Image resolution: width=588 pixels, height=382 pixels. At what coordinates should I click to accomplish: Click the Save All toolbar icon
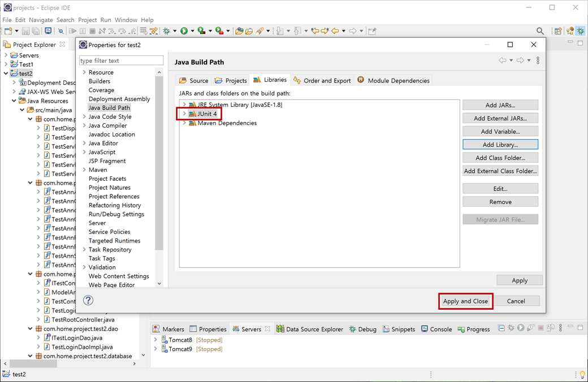pos(36,31)
